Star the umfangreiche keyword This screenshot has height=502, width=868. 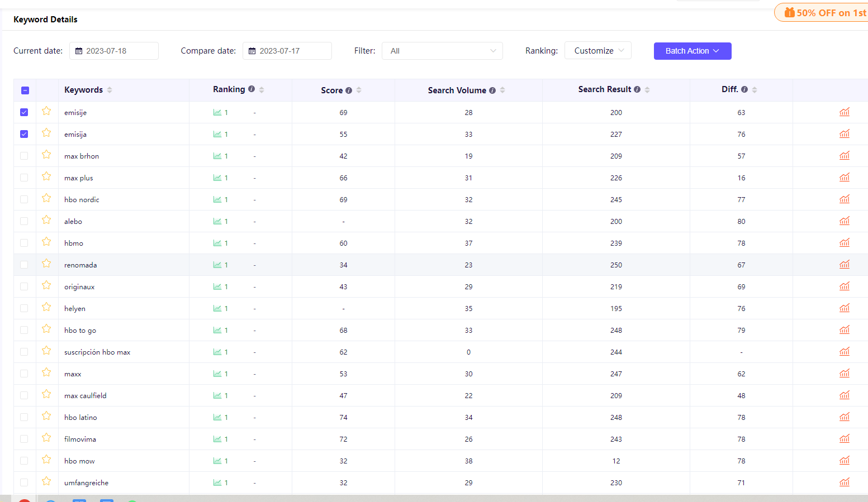click(46, 481)
